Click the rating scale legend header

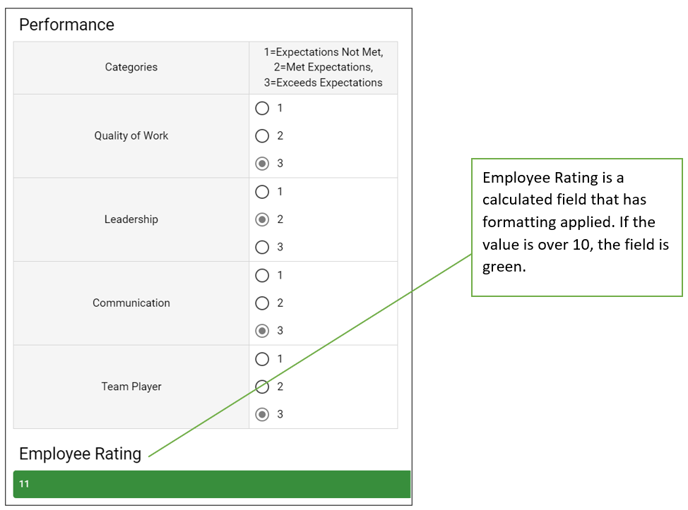(x=323, y=67)
